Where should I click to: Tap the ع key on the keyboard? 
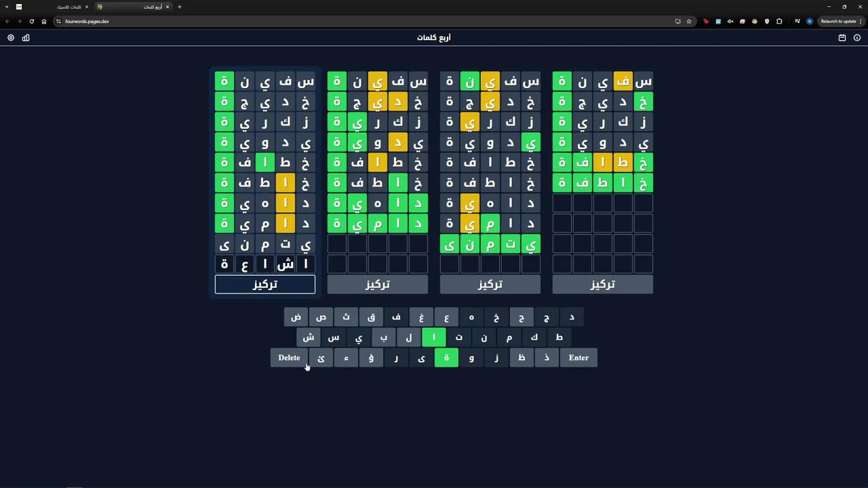[446, 317]
